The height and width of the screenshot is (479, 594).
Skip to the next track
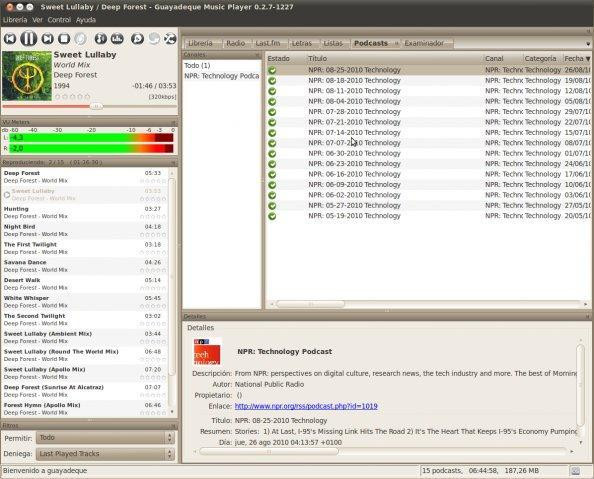pos(47,39)
